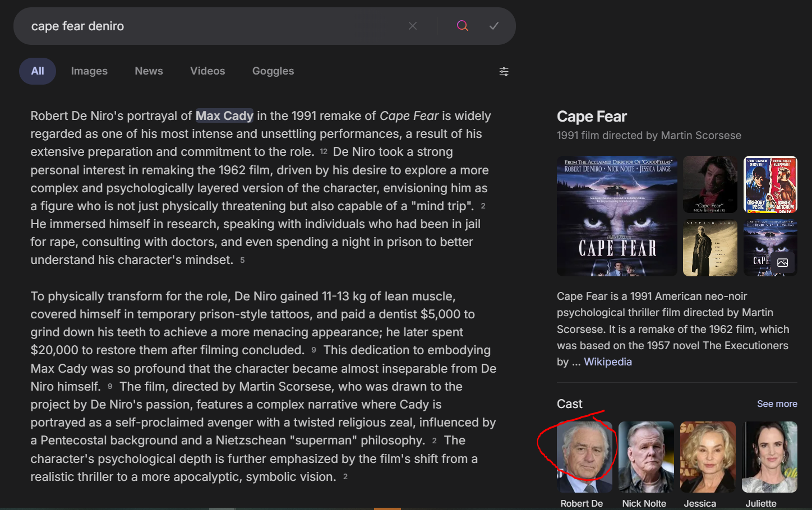This screenshot has height=510, width=812.
Task: Click the Cast section heading
Action: click(x=569, y=404)
